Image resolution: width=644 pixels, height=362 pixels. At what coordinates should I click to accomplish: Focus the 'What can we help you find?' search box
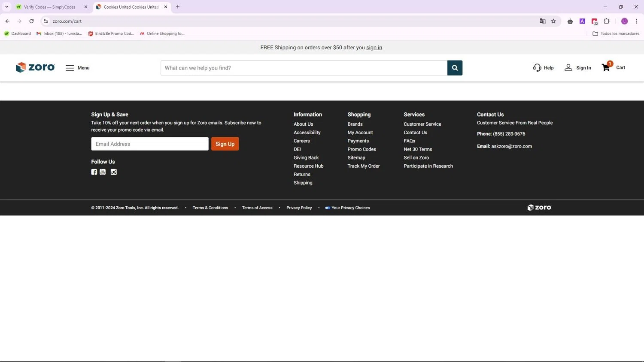pyautogui.click(x=304, y=68)
